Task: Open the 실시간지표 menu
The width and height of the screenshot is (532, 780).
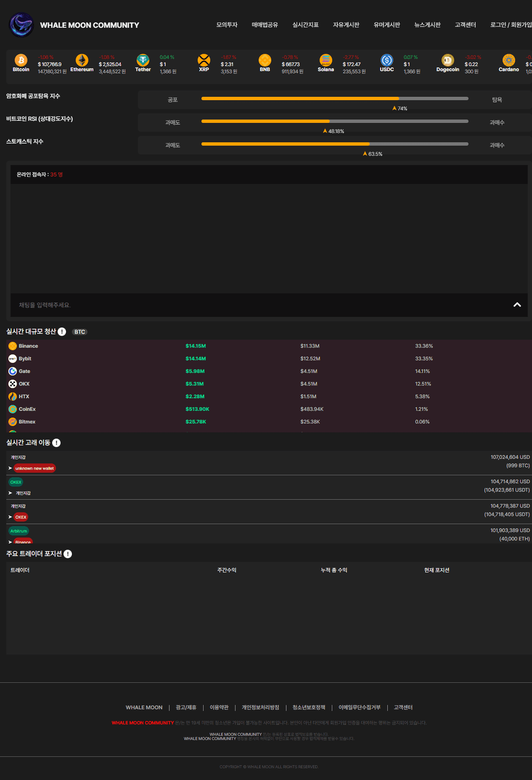Action: (x=305, y=25)
